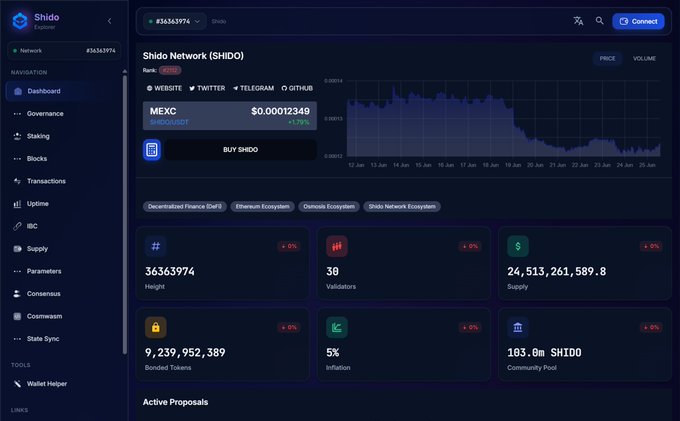Click the Uptime bar chart icon
The width and height of the screenshot is (680, 421).
pos(17,204)
